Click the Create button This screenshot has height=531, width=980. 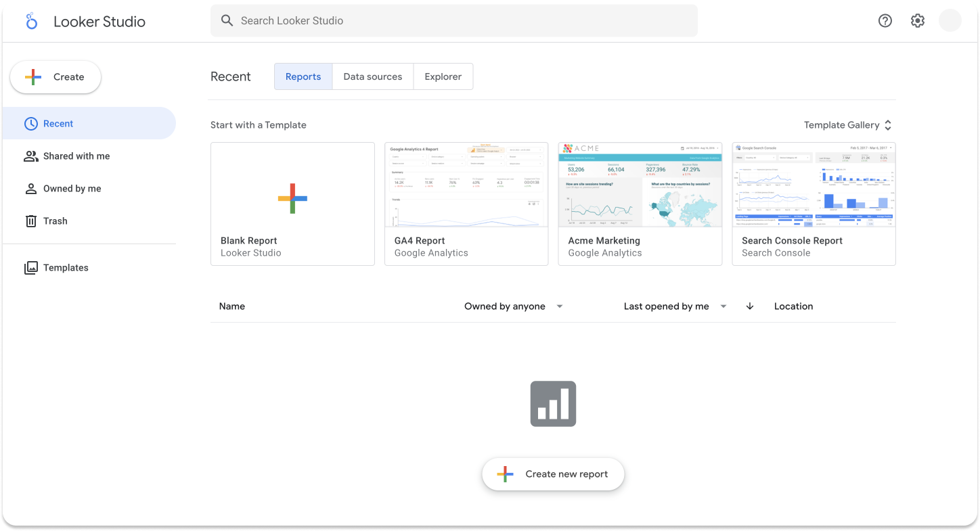55,77
